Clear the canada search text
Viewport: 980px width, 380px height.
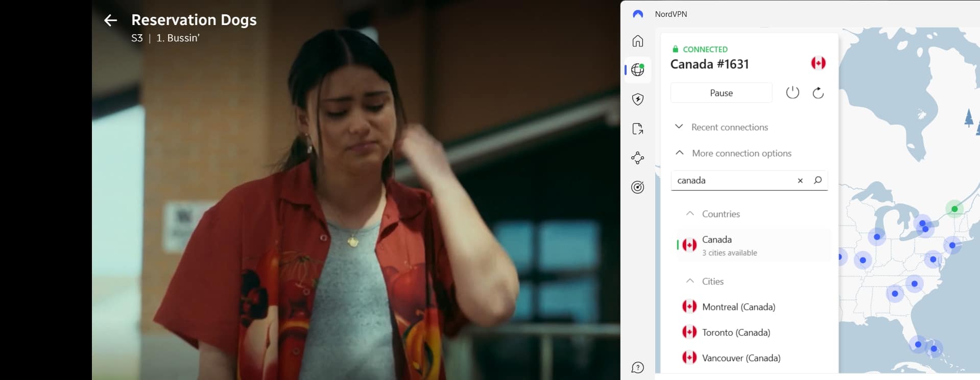[800, 180]
